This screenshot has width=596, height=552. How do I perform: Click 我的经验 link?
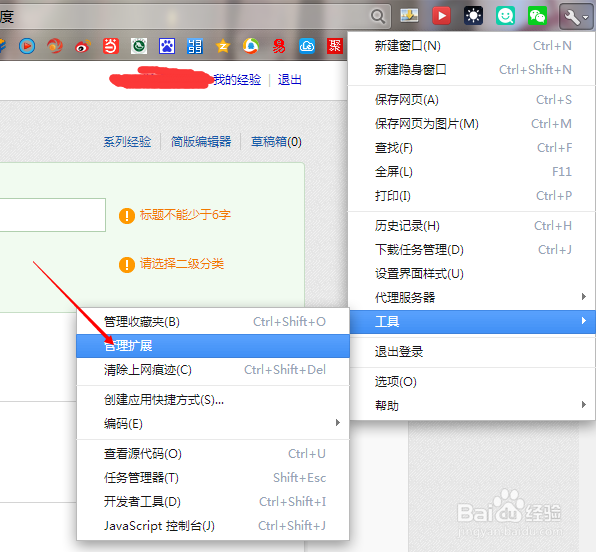(237, 79)
